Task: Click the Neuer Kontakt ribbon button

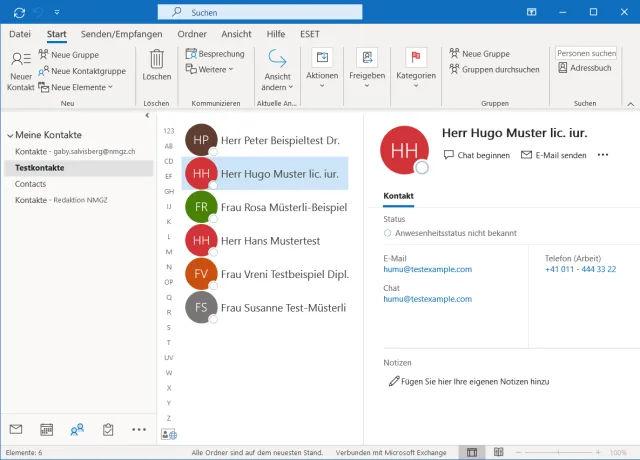Action: (20, 70)
